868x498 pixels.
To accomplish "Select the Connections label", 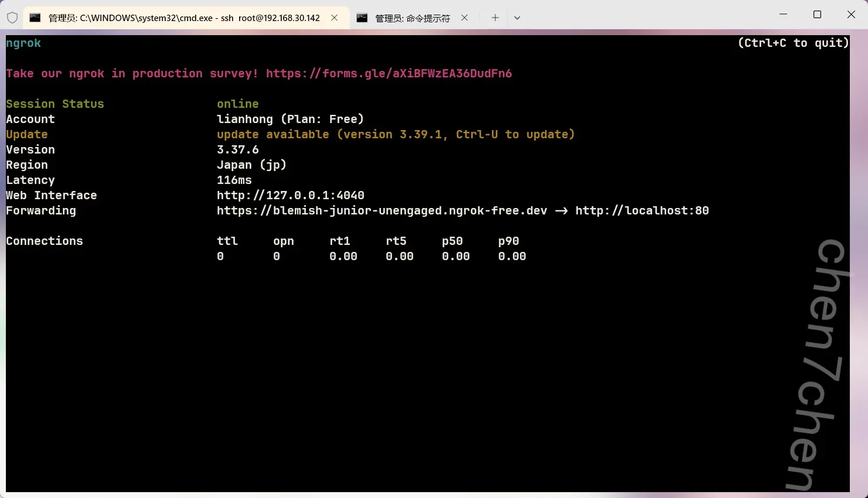I will click(x=45, y=241).
